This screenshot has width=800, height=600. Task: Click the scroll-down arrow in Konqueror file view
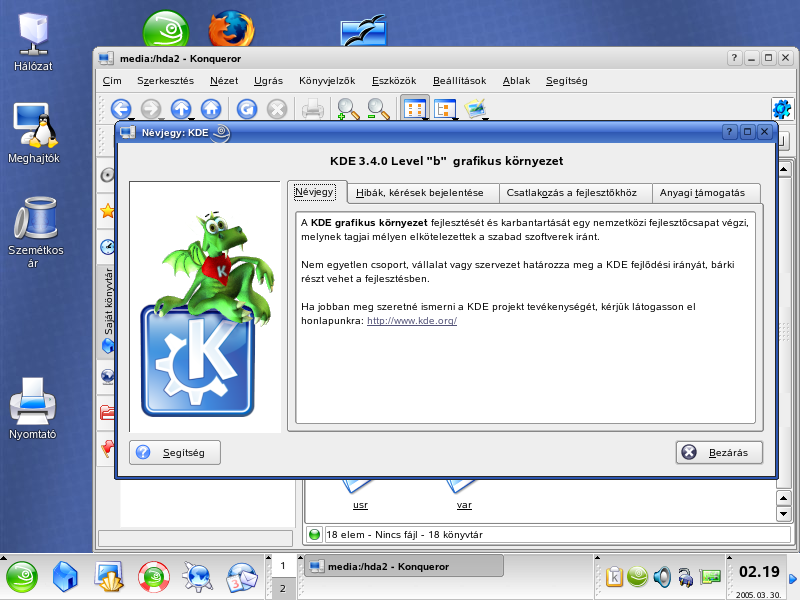784,513
